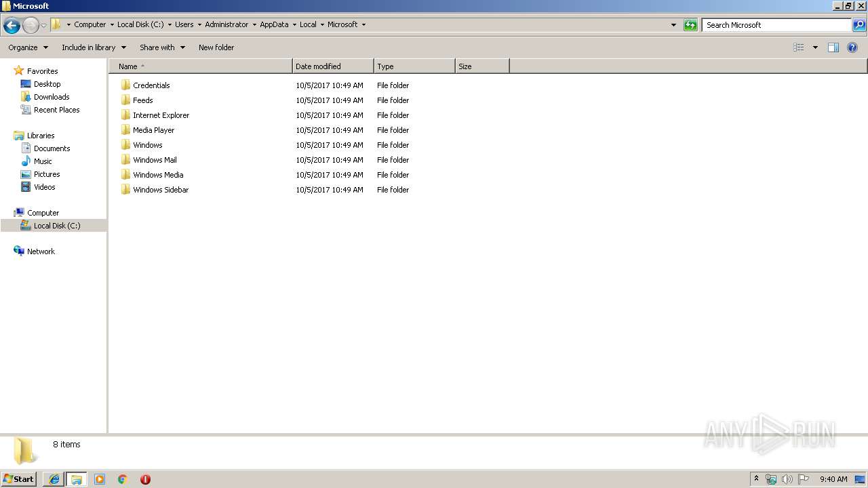Launch Google Chrome from taskbar
The image size is (868, 488).
pos(123,479)
